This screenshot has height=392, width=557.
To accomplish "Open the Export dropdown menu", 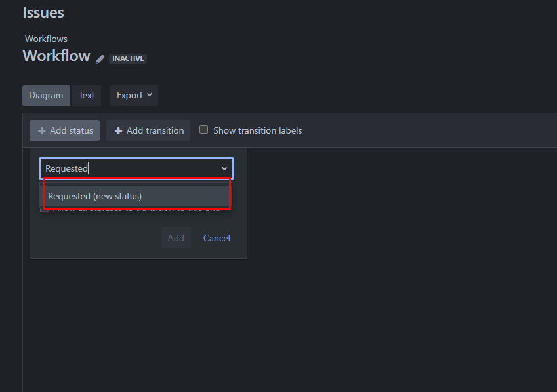I will (x=134, y=95).
